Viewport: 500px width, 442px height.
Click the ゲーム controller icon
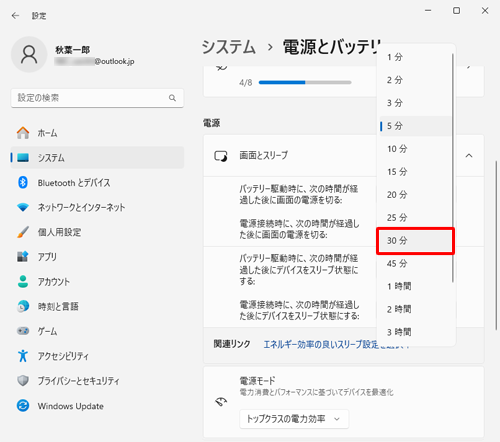(23, 331)
